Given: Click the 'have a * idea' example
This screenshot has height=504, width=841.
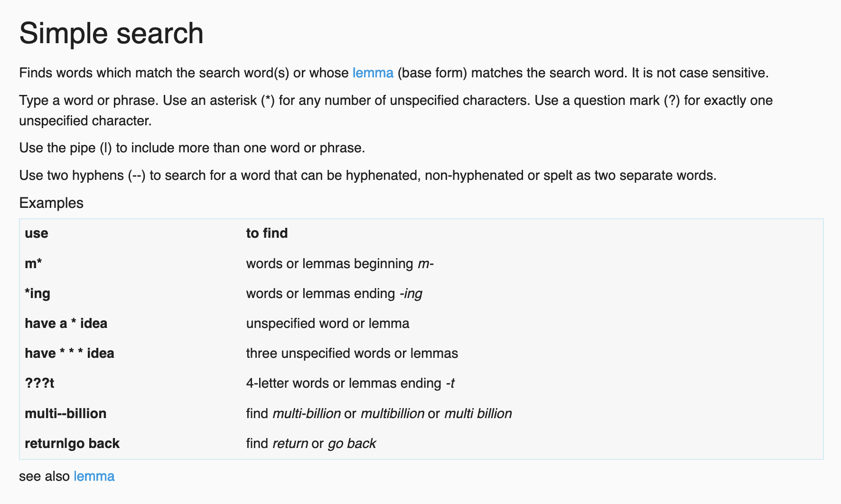Looking at the screenshot, I should (66, 323).
